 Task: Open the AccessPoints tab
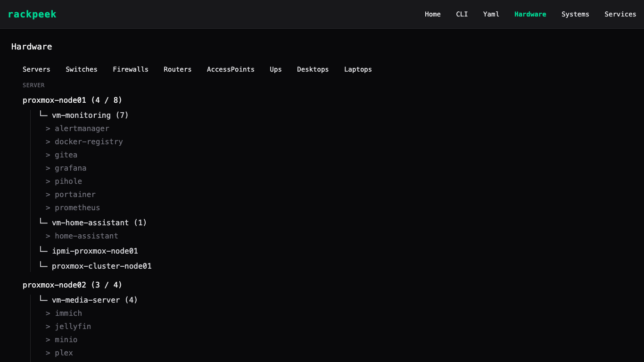230,69
